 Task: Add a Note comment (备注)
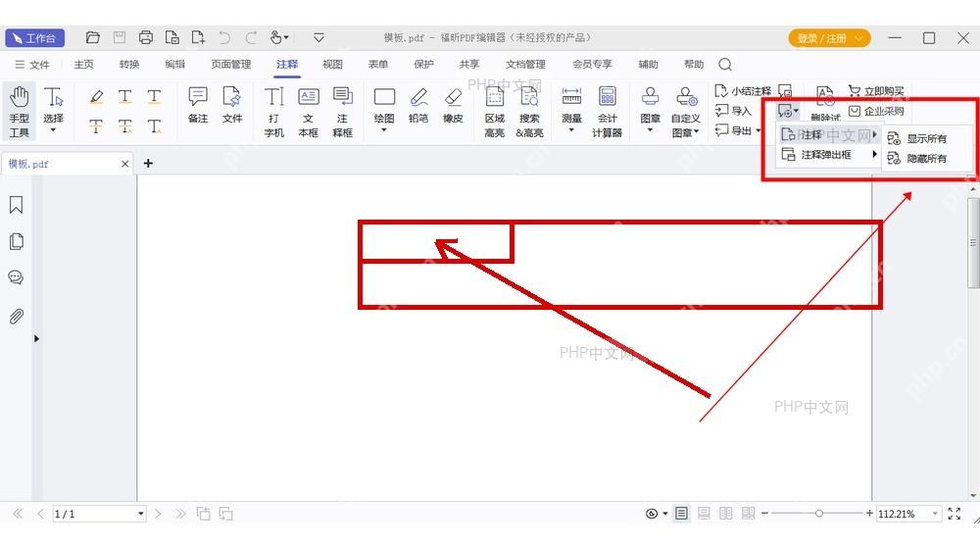(198, 105)
